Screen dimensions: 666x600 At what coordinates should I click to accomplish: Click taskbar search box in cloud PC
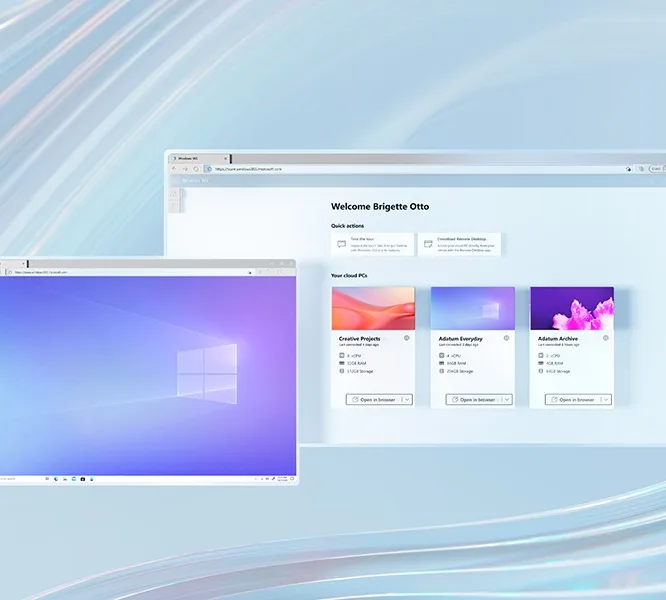(20, 479)
